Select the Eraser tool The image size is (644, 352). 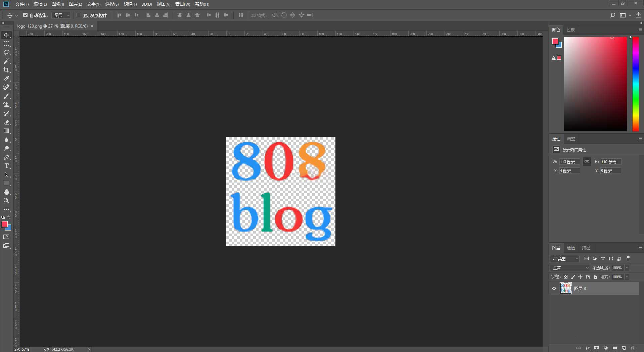tap(6, 122)
